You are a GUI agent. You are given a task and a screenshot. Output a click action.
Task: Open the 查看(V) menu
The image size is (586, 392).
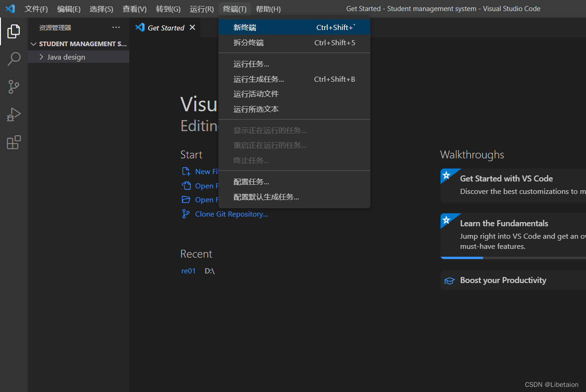(x=134, y=9)
